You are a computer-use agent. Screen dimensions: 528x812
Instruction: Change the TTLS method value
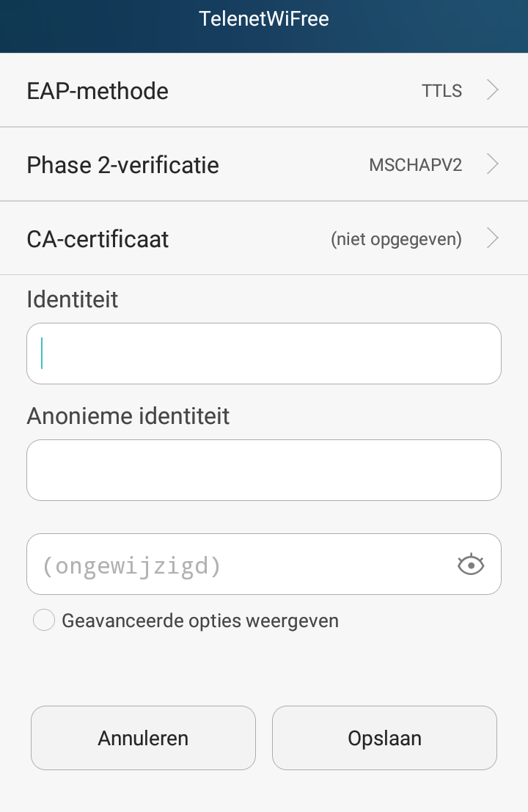pyautogui.click(x=441, y=91)
